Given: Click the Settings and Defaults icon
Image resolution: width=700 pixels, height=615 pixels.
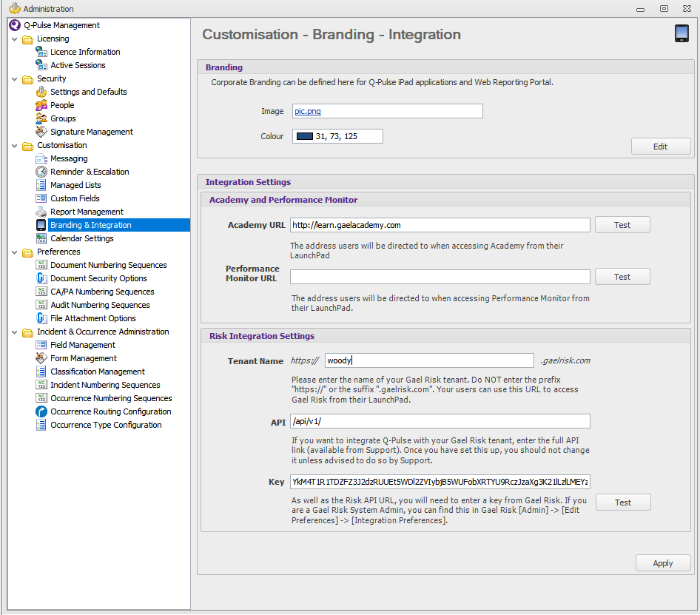Looking at the screenshot, I should click(x=41, y=92).
